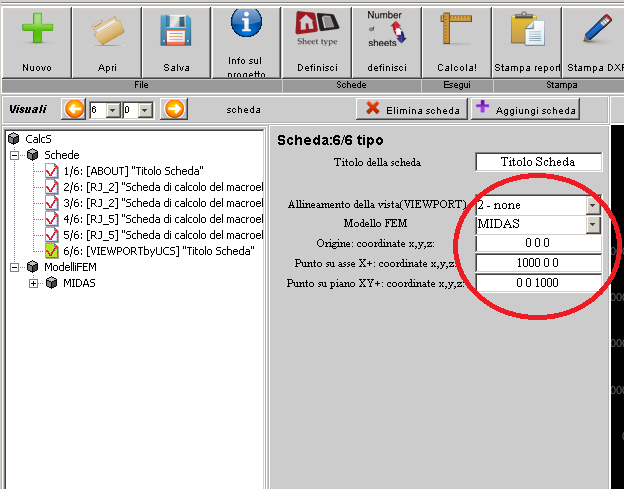624x489 pixels.
Task: Click the Schede ribbon group label
Action: 351,85
